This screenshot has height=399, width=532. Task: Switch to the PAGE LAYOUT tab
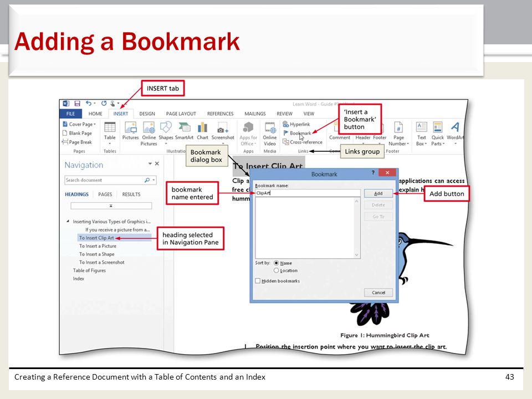[181, 114]
